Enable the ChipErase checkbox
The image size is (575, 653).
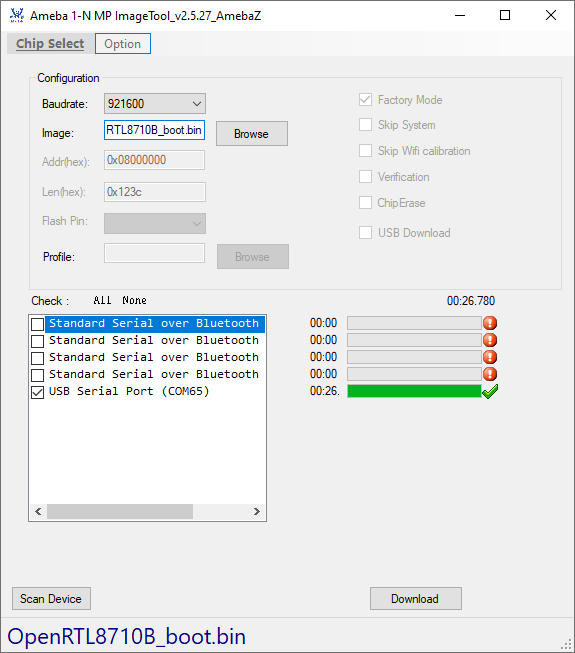pos(366,203)
